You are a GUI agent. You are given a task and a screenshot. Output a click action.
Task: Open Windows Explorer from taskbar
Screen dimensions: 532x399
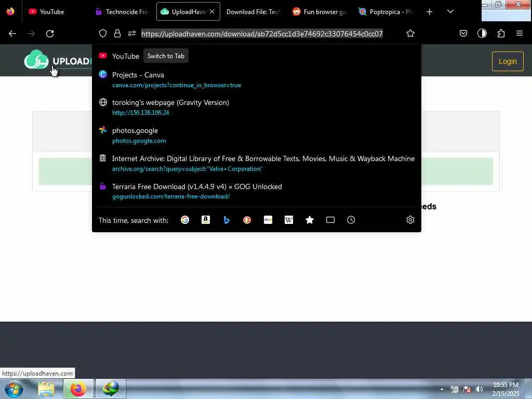click(46, 390)
